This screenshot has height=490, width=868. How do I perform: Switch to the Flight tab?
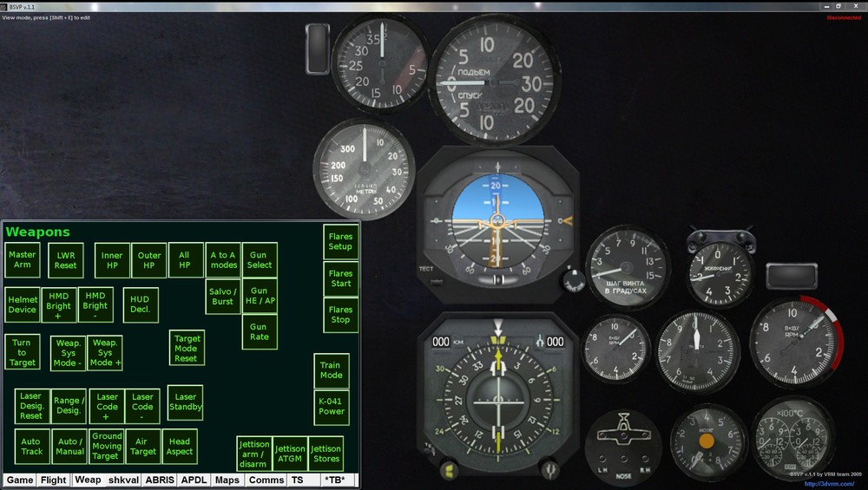(54, 480)
